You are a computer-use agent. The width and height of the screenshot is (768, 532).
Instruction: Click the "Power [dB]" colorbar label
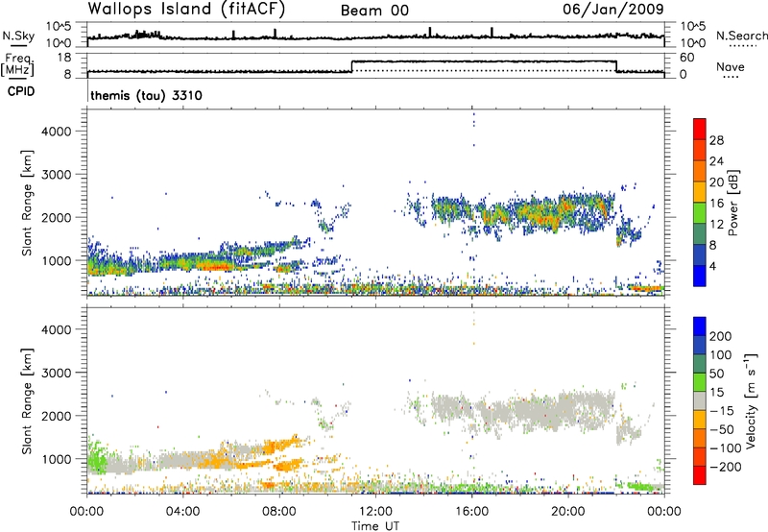coord(732,203)
